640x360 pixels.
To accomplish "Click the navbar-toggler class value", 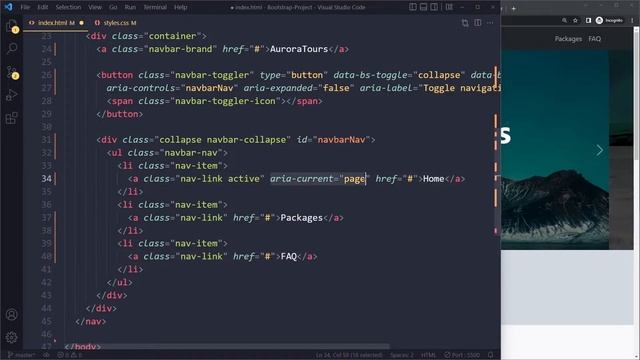I will 212,75.
